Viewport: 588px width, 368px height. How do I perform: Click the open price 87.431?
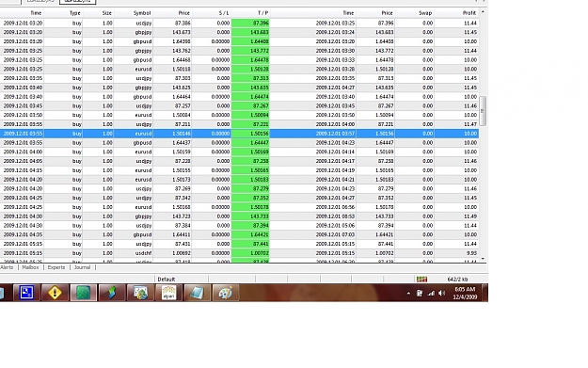(x=183, y=244)
